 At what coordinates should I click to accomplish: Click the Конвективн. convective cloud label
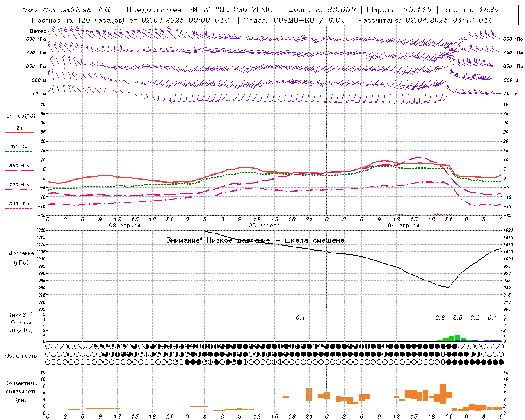click(x=21, y=383)
